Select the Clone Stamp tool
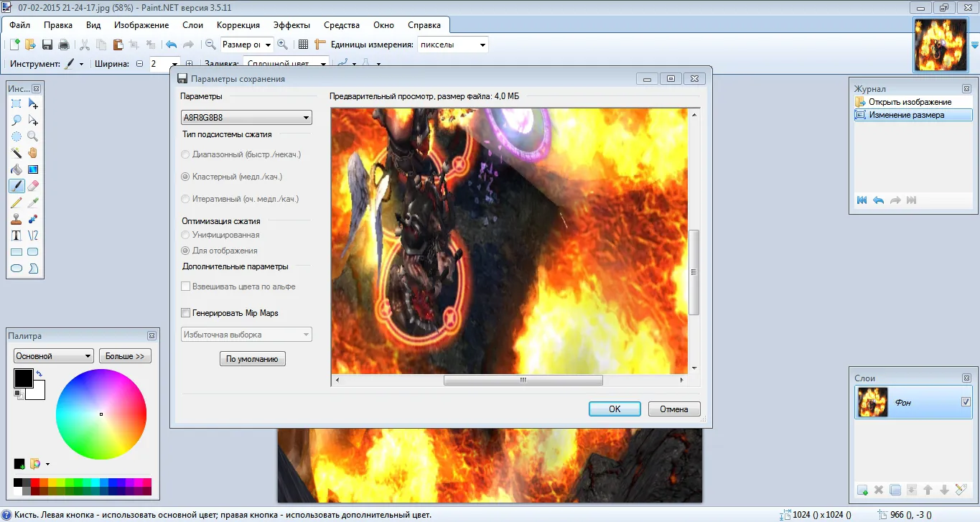The image size is (980, 522). pyautogui.click(x=16, y=219)
